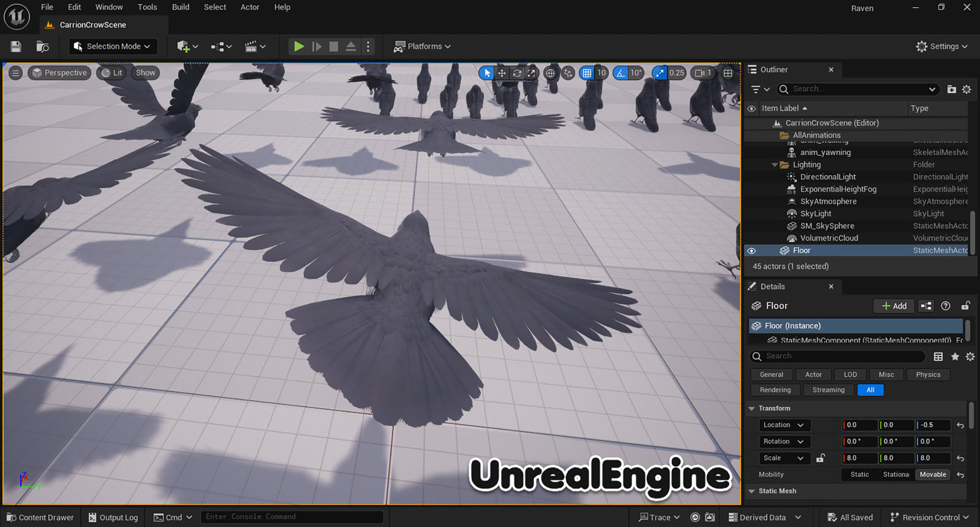Open the Blueprint/Add Script icon in Details

[926, 306]
